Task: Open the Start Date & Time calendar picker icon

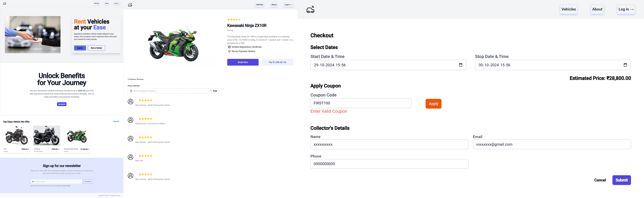Action: point(461,65)
